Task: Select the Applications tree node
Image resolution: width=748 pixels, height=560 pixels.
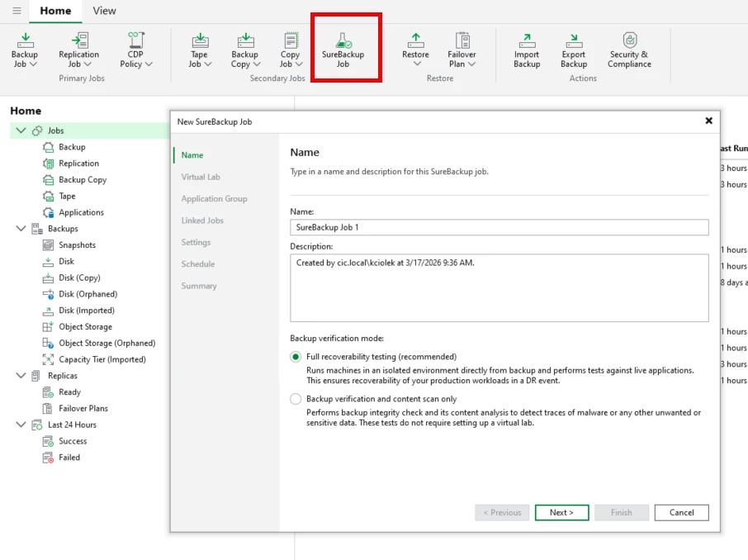Action: click(81, 212)
